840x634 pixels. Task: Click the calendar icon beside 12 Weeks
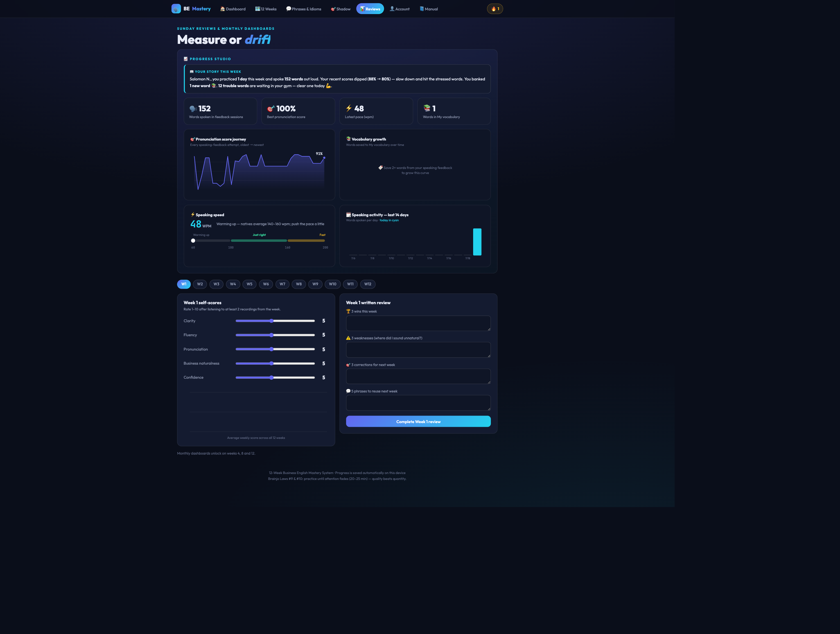[258, 9]
